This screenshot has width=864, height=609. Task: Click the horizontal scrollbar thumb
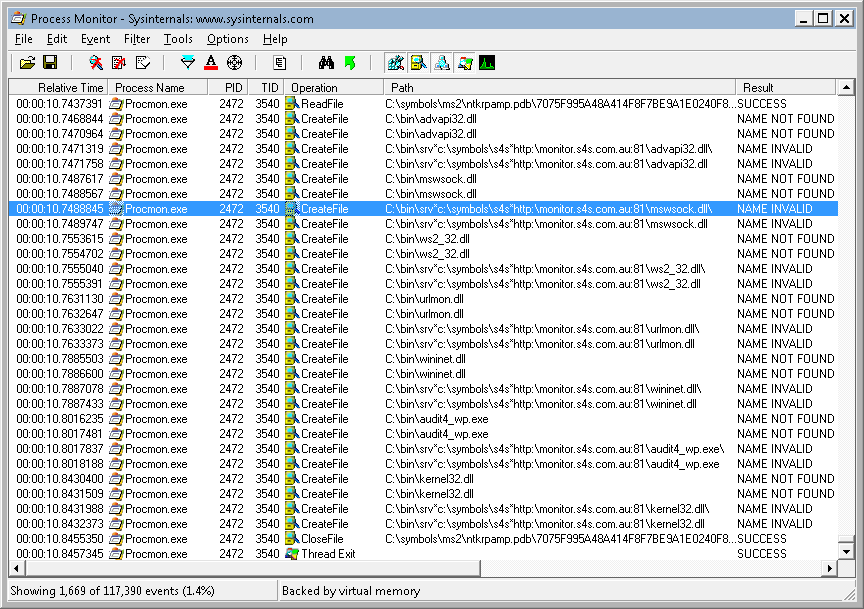pyautogui.click(x=252, y=568)
